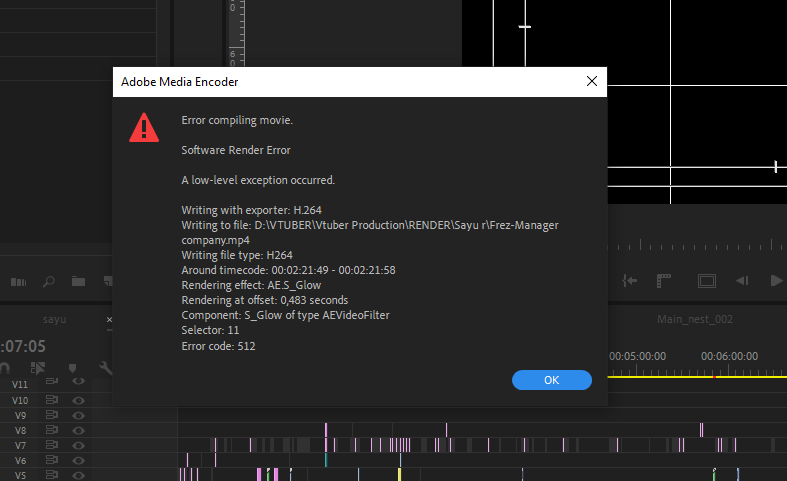Hide the V9 video track
Viewport: 787px width, 481px height.
[x=78, y=415]
